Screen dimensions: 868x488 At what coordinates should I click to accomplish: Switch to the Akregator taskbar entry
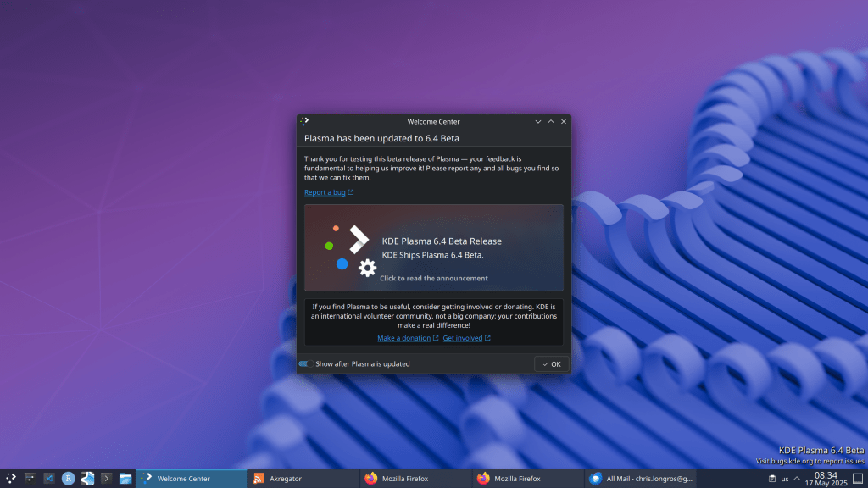coord(302,479)
